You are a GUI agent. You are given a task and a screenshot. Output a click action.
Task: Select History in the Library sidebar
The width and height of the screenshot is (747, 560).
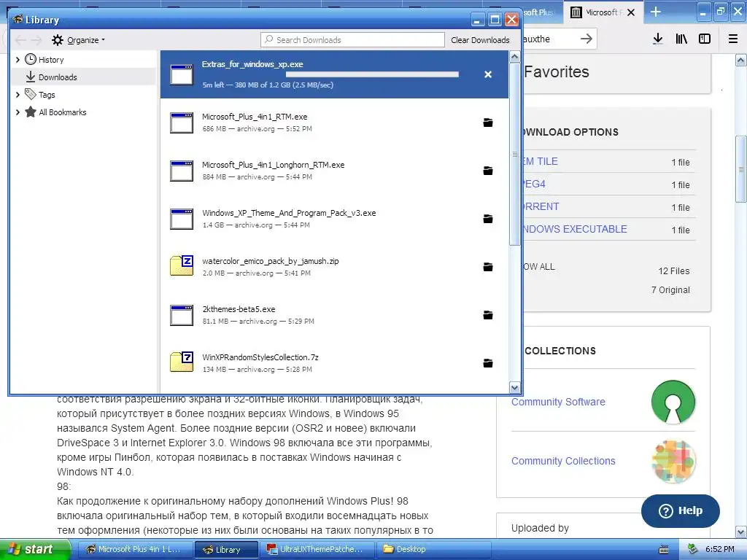pos(51,60)
